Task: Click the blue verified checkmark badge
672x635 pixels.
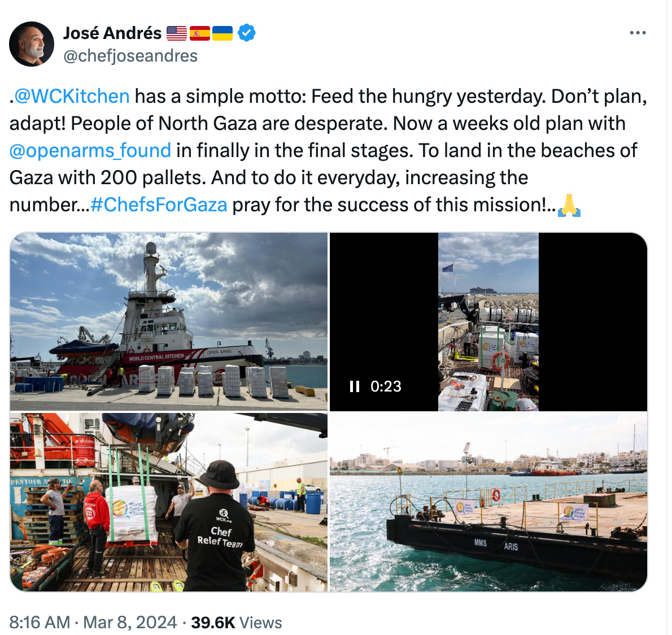Action: pyautogui.click(x=246, y=33)
